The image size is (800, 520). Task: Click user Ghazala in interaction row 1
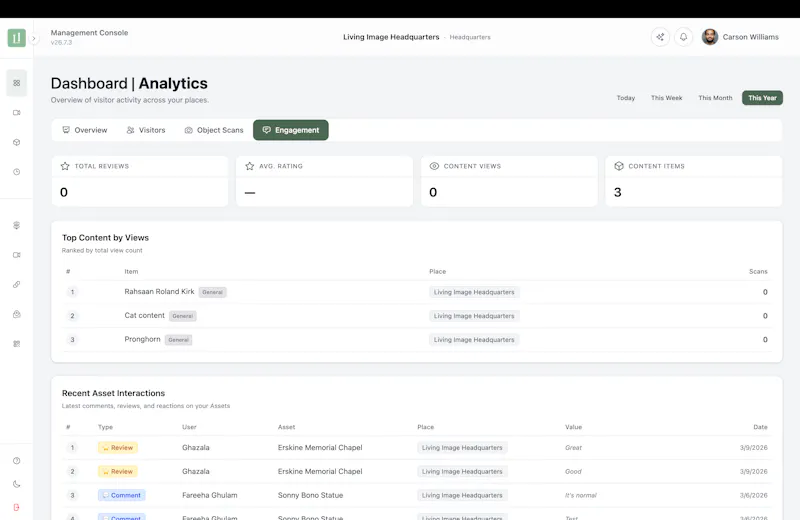tap(196, 448)
